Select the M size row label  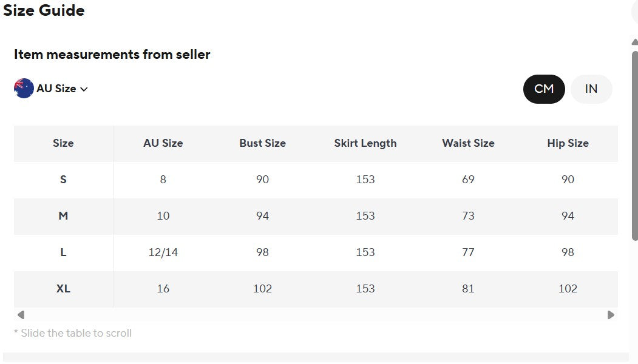[63, 215]
